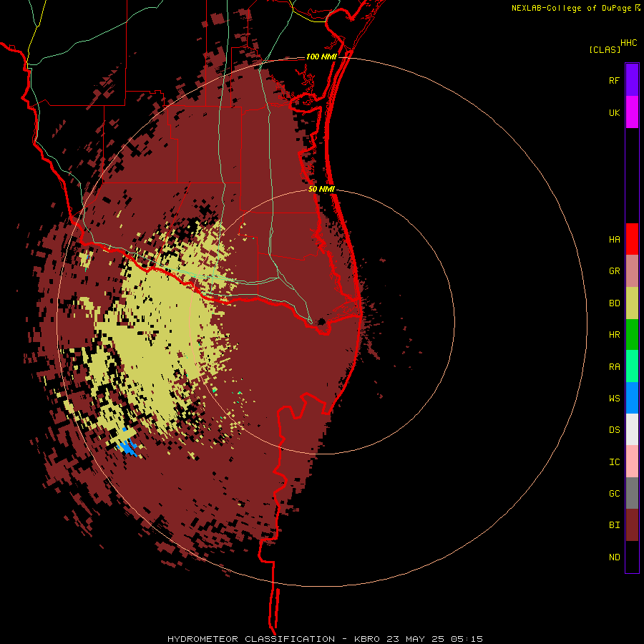Image resolution: width=644 pixels, height=644 pixels.
Task: Click the IC light pink legend swatch
Action: [632, 462]
